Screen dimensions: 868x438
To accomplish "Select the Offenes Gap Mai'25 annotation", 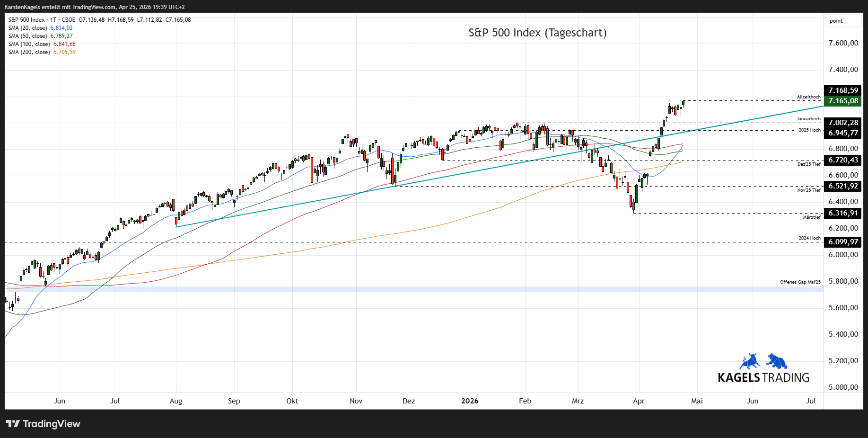I will pos(800,282).
